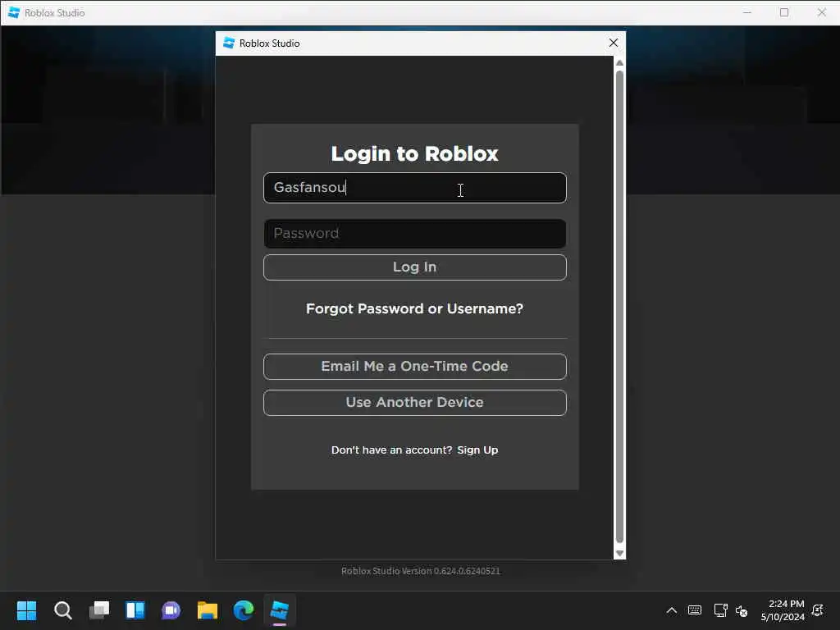Minimize the main Roblox Studio window
840x630 pixels.
747,12
